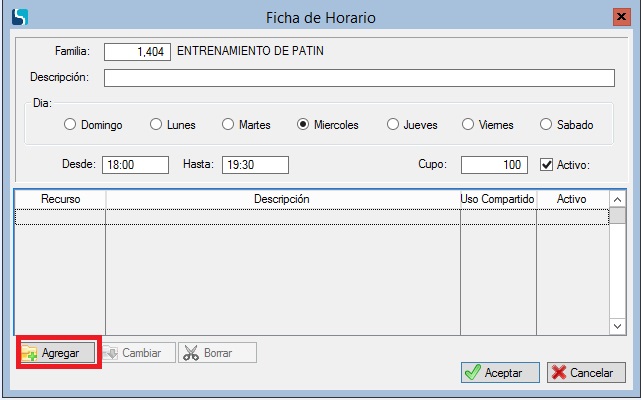
Task: Choose Lunes as the day
Action: pyautogui.click(x=156, y=125)
